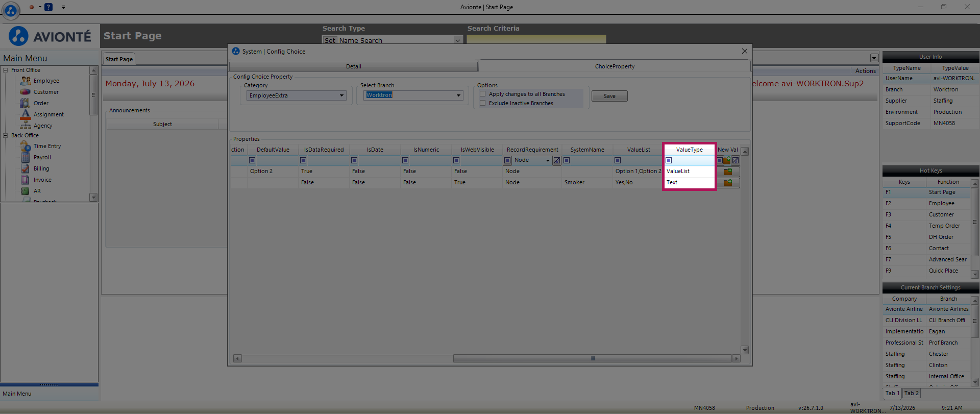Click New Val icon in Smoker row
980x414 pixels.
[x=728, y=183]
